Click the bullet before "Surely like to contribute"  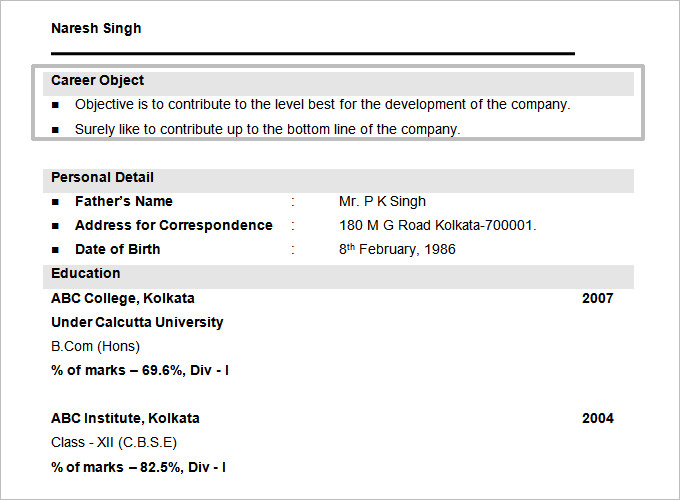[55, 130]
